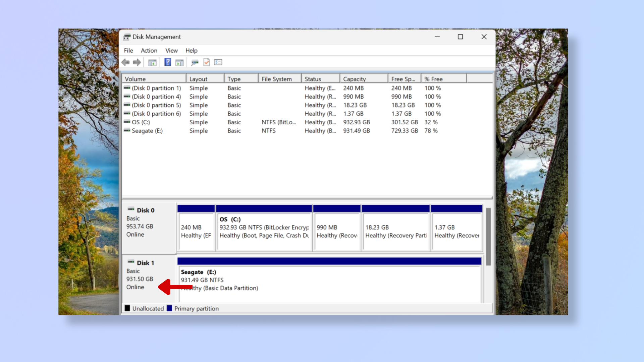The width and height of the screenshot is (644, 362).
Task: Select the back navigation arrow icon
Action: click(x=126, y=62)
